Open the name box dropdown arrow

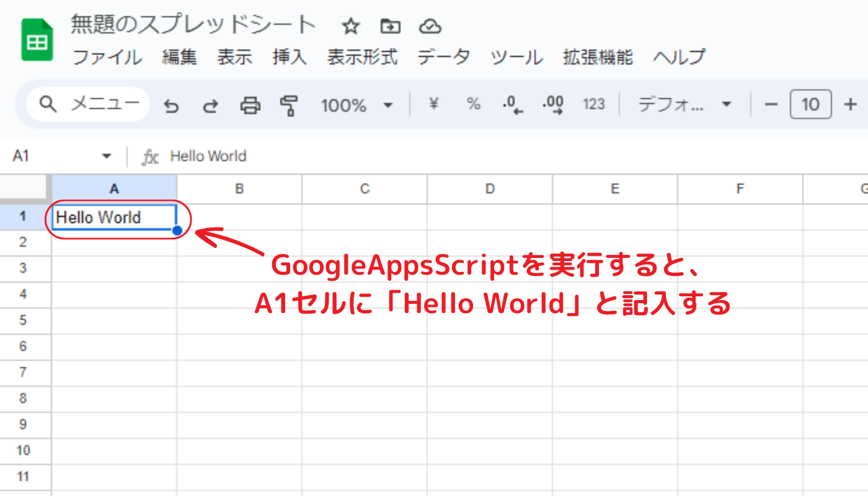click(107, 156)
